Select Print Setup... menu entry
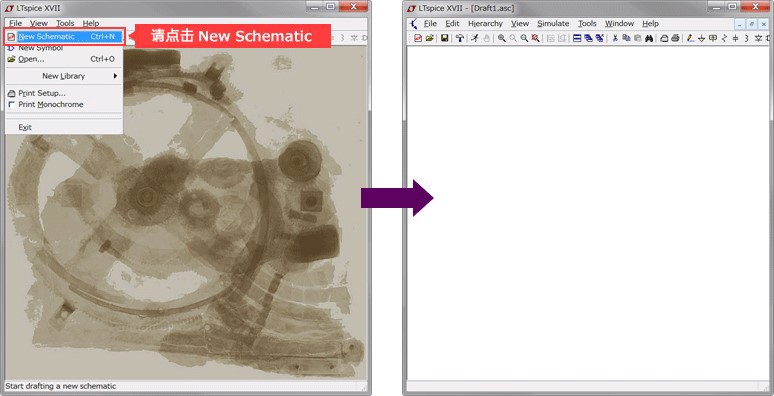This screenshot has width=774, height=396. (42, 93)
